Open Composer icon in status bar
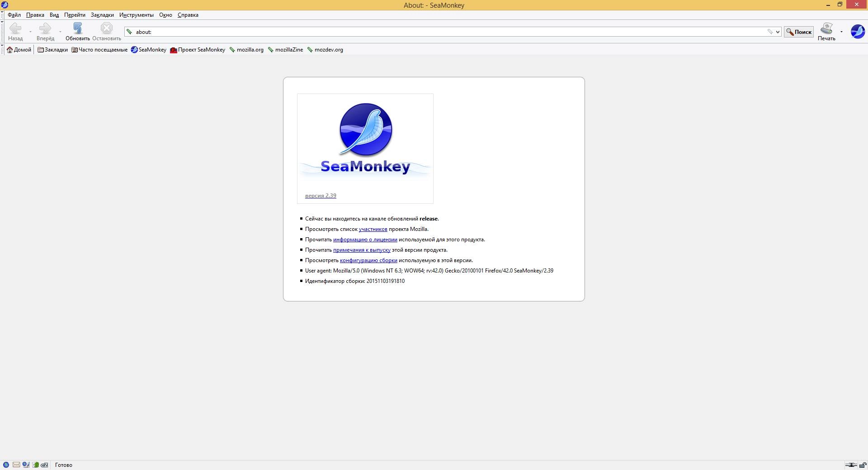 coord(26,465)
